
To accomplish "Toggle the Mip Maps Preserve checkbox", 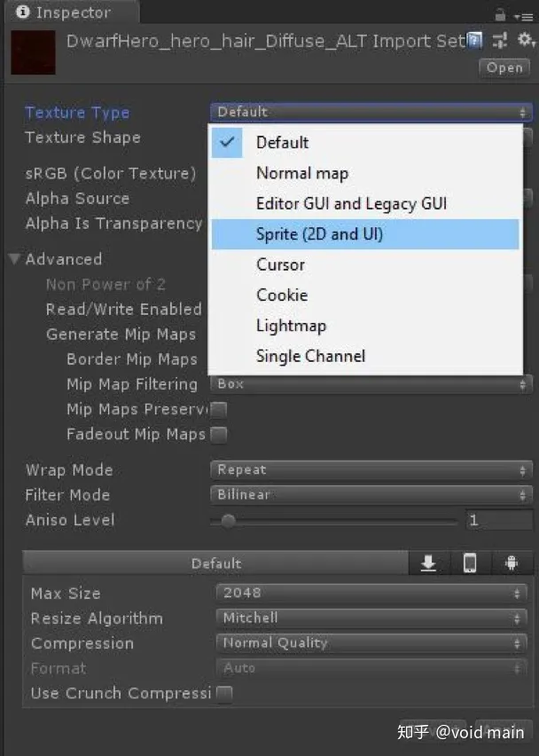I will pos(218,409).
